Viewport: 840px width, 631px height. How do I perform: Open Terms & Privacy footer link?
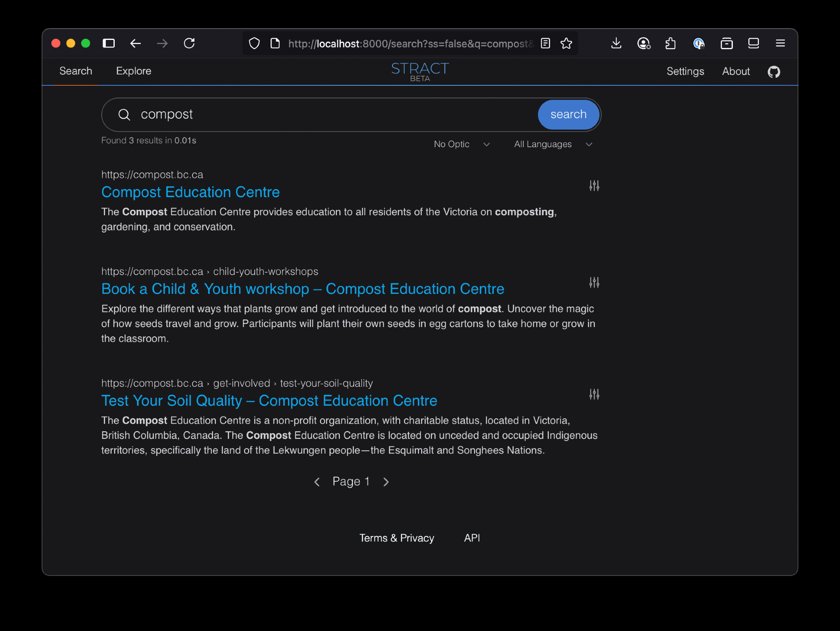point(397,538)
